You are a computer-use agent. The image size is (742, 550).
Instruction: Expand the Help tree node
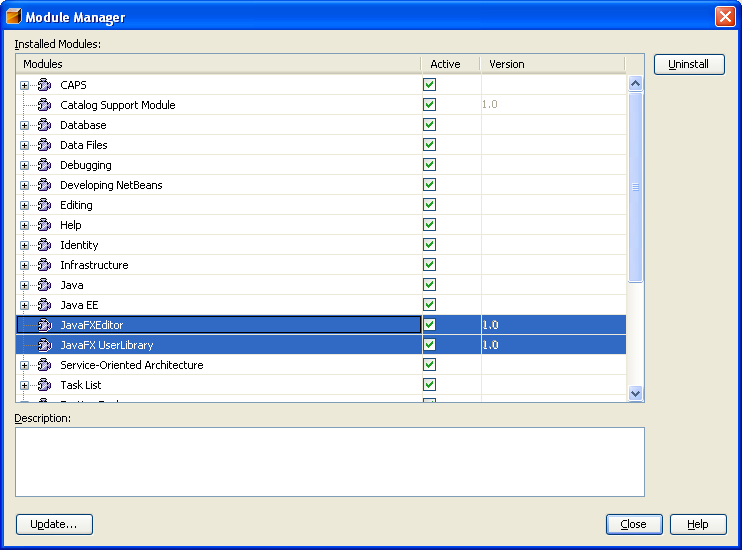tap(24, 225)
